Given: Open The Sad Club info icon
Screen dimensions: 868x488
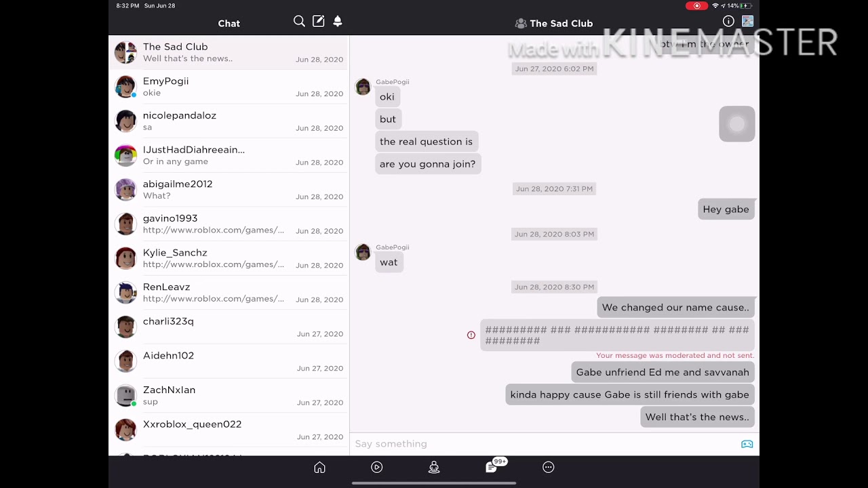Looking at the screenshot, I should click(728, 22).
